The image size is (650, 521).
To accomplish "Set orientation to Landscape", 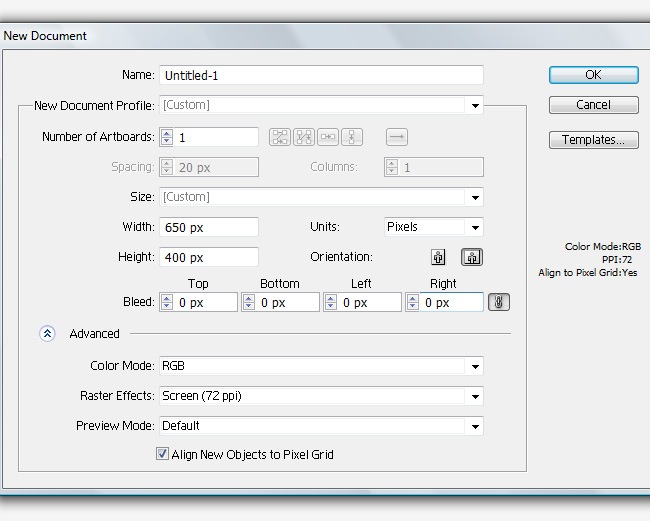I will click(x=471, y=257).
